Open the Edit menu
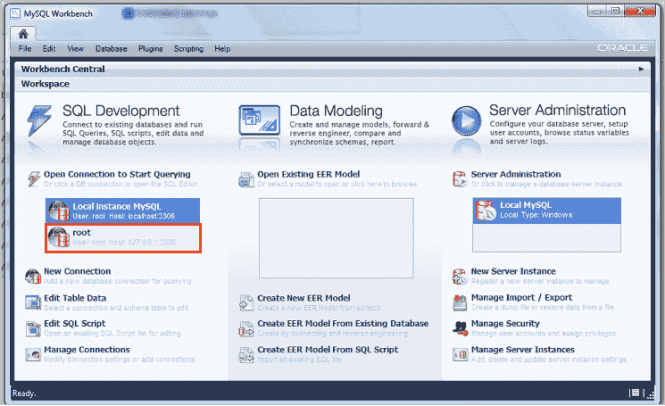This screenshot has width=665, height=406. click(x=49, y=49)
